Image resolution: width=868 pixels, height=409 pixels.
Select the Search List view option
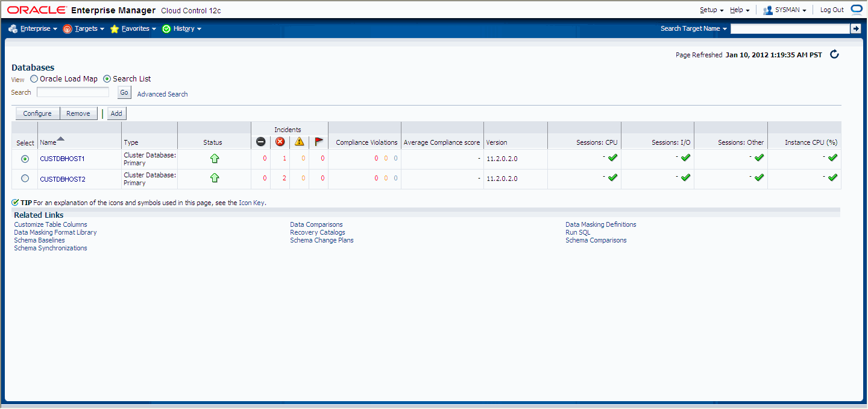click(x=107, y=78)
